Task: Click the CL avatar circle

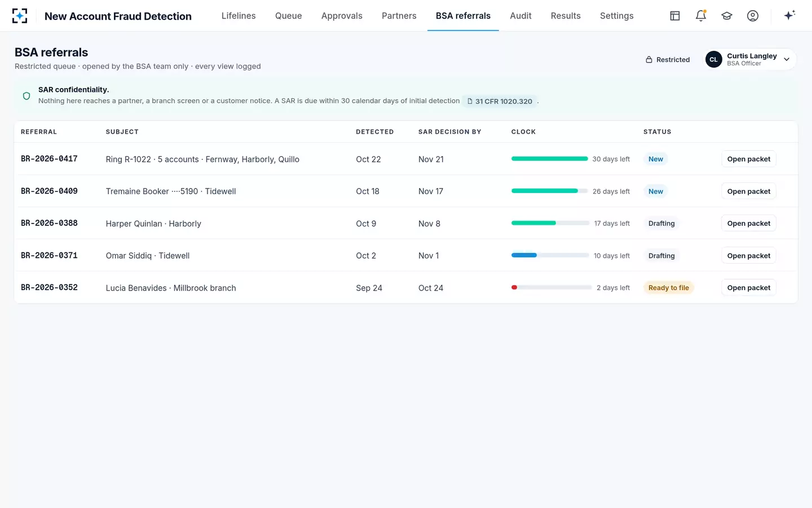Action: point(714,59)
